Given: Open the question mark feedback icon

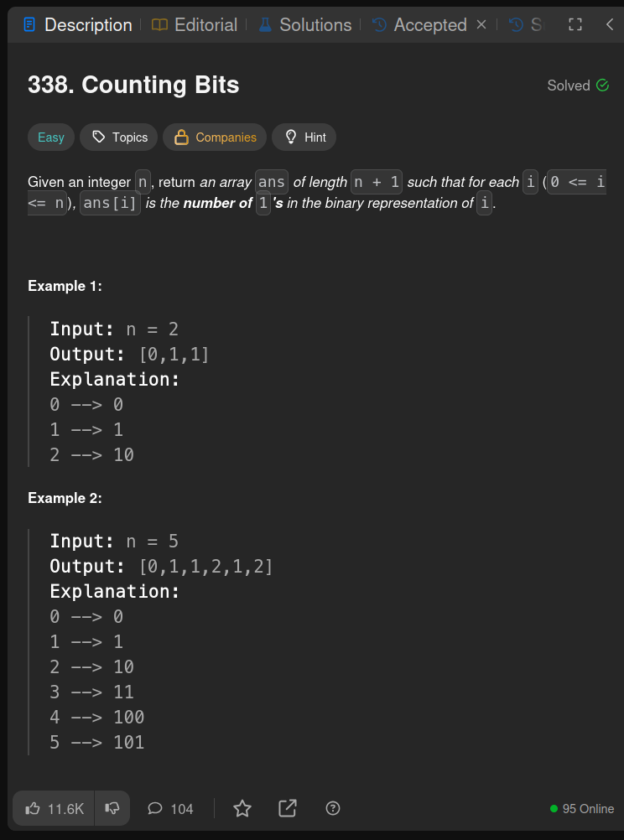Looking at the screenshot, I should pyautogui.click(x=333, y=808).
